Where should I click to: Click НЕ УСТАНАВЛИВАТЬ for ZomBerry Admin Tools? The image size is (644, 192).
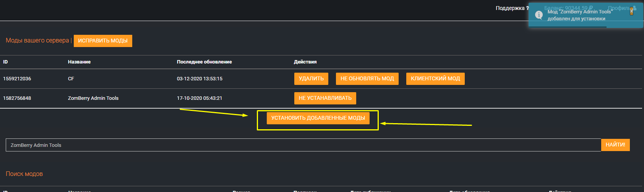pyautogui.click(x=325, y=98)
